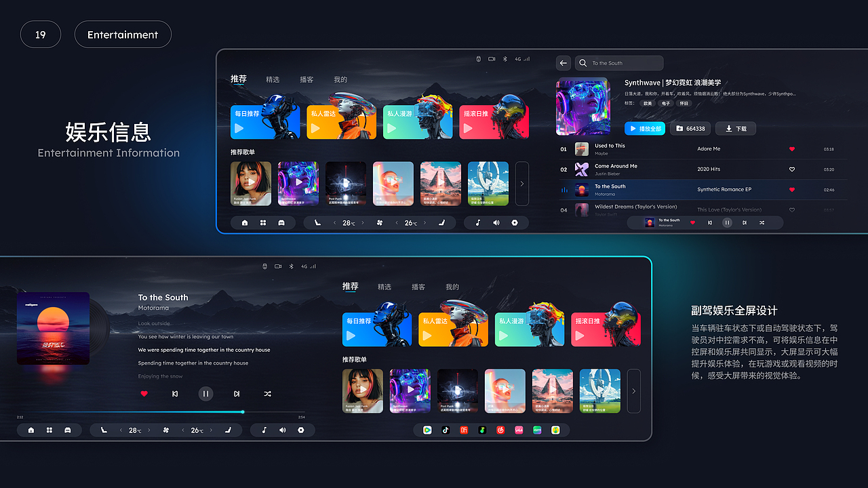Launch the red NetEase music app in the tray
Screen dimensions: 868x488
coord(500,430)
